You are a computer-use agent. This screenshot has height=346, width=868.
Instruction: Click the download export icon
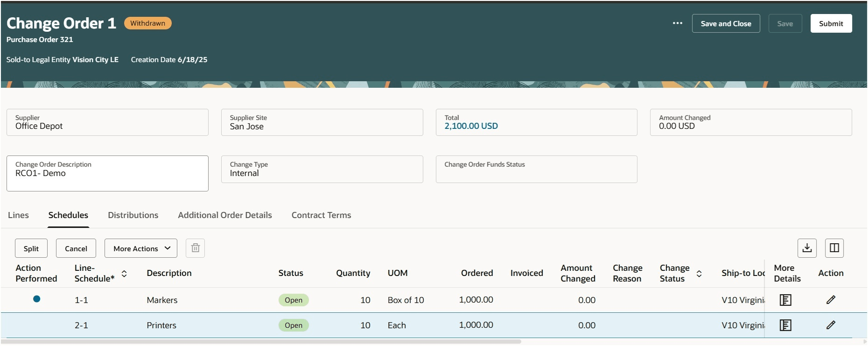[x=807, y=248]
